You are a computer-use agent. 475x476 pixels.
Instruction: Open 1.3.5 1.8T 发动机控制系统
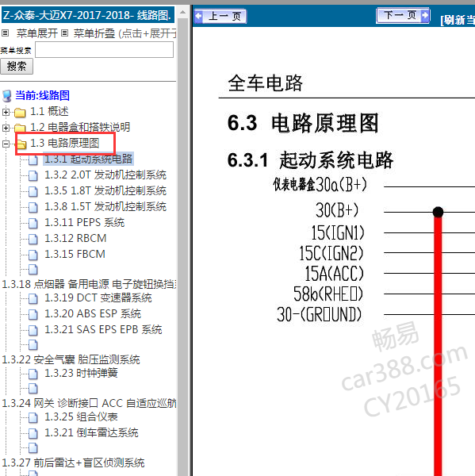click(105, 190)
